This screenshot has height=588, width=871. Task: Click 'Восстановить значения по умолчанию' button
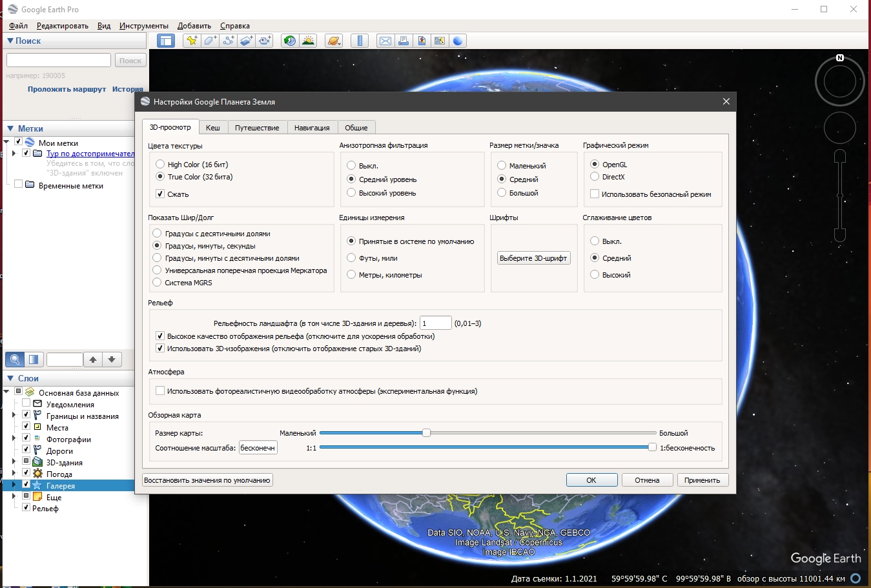pyautogui.click(x=207, y=480)
